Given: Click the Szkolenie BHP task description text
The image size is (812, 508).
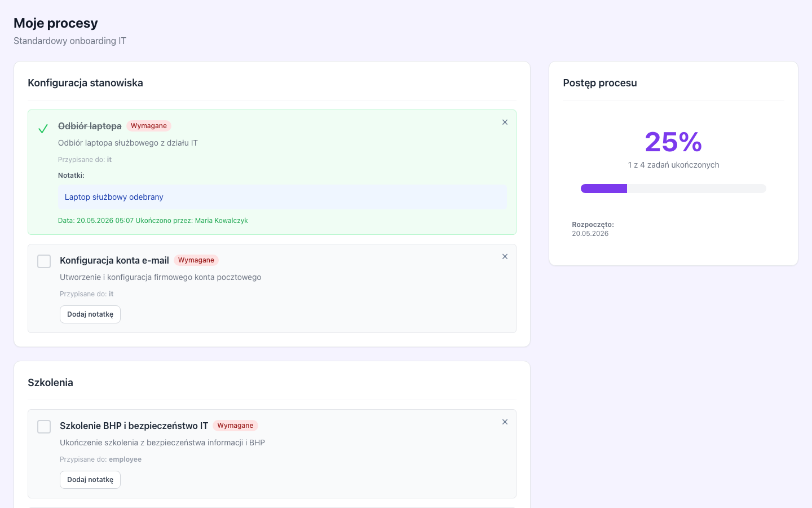Looking at the screenshot, I should click(x=162, y=443).
